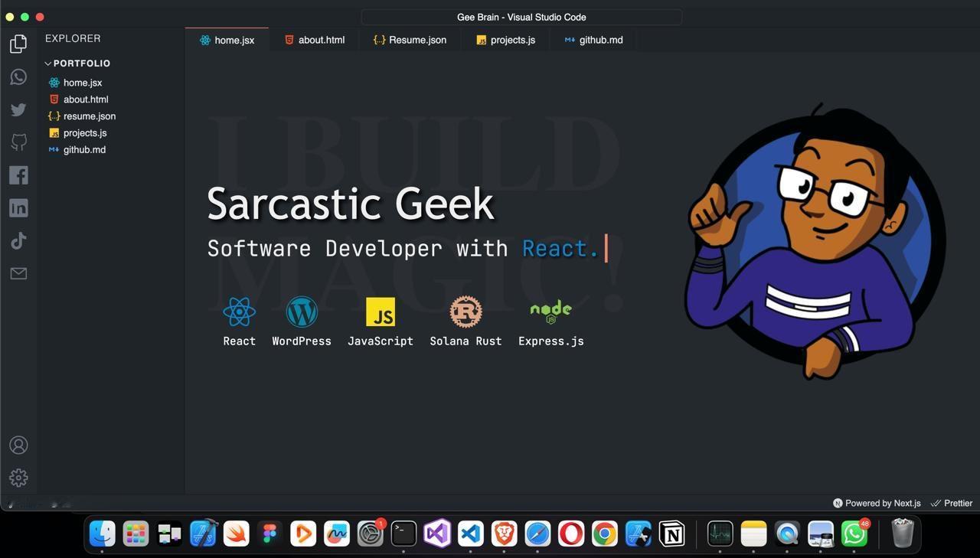Open System Settings from the dock
Image resolution: width=980 pixels, height=558 pixels.
tap(370, 534)
